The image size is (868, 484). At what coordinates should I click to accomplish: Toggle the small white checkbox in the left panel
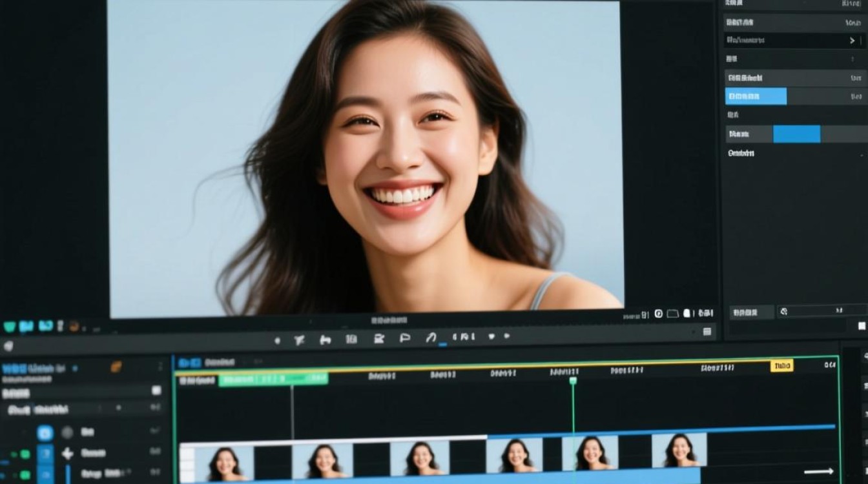click(156, 390)
